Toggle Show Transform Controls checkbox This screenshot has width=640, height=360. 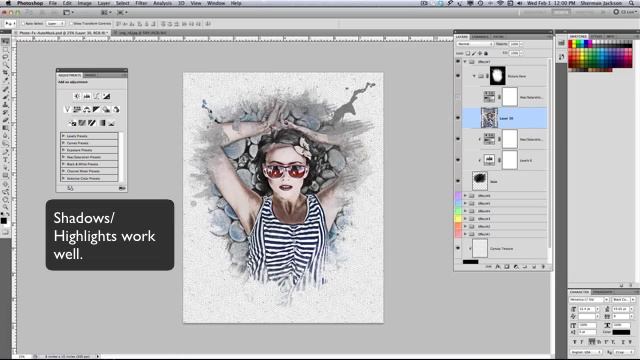click(x=70, y=24)
